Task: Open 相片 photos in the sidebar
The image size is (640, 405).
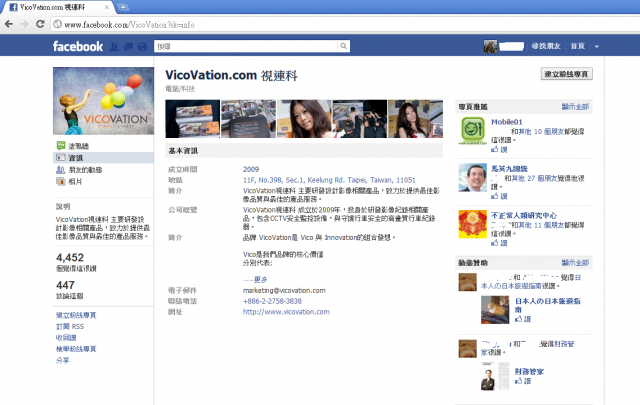Action: (x=75, y=181)
